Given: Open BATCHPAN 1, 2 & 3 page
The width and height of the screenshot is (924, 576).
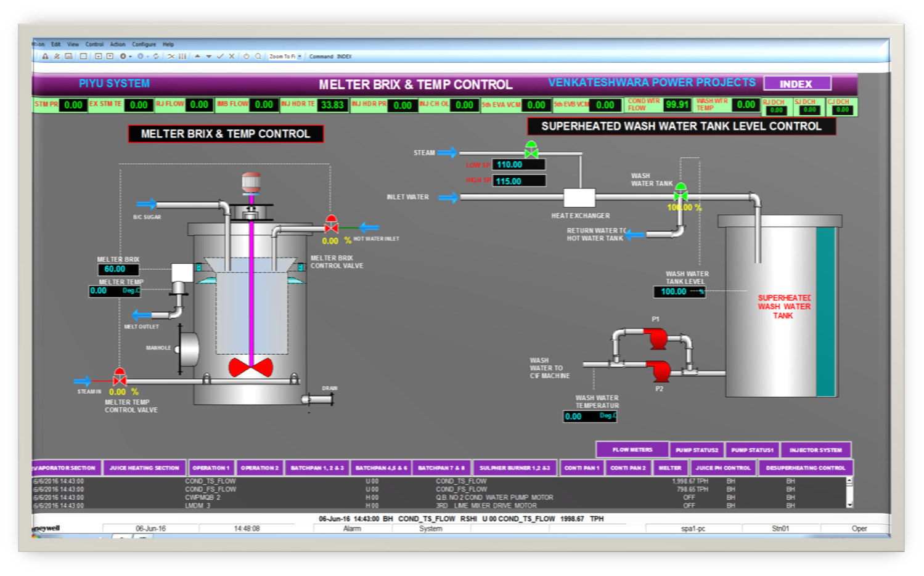Looking at the screenshot, I should click(317, 468).
